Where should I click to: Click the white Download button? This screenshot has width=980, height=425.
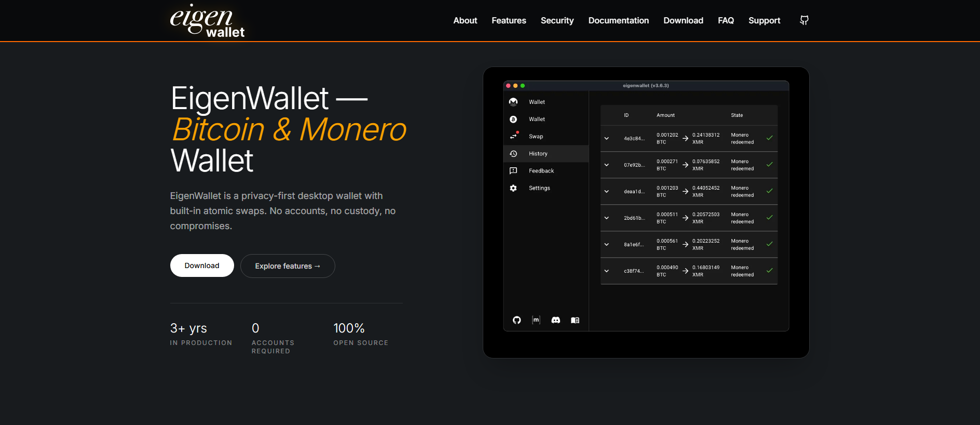click(x=202, y=265)
